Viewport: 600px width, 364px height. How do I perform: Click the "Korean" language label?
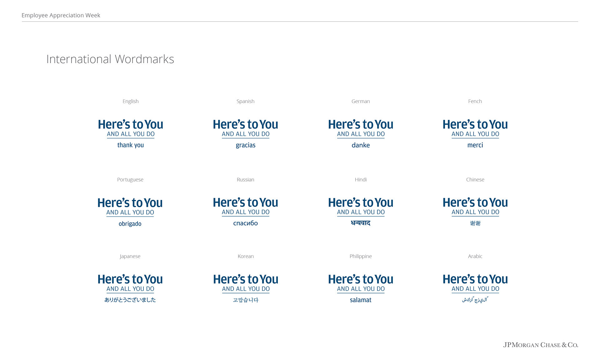(x=246, y=256)
